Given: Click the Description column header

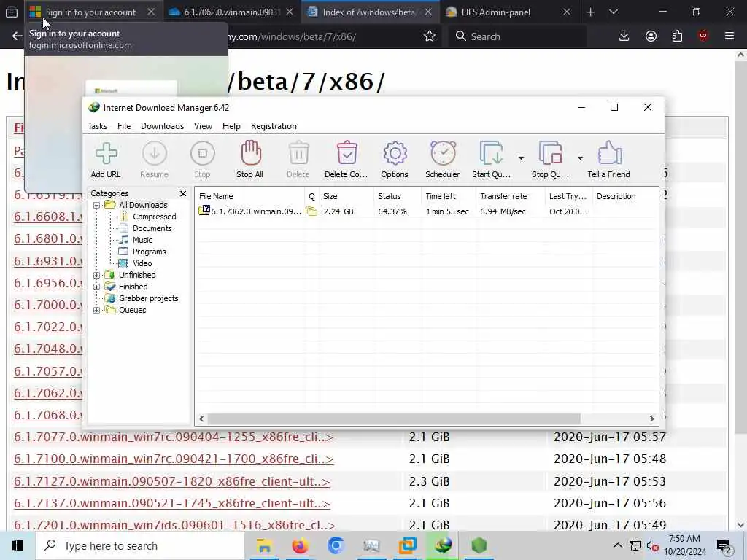Looking at the screenshot, I should click(x=625, y=196).
